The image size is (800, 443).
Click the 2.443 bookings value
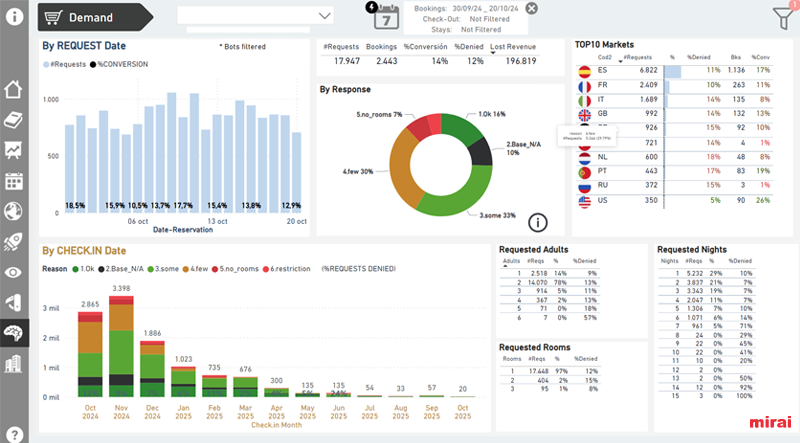[x=387, y=61]
